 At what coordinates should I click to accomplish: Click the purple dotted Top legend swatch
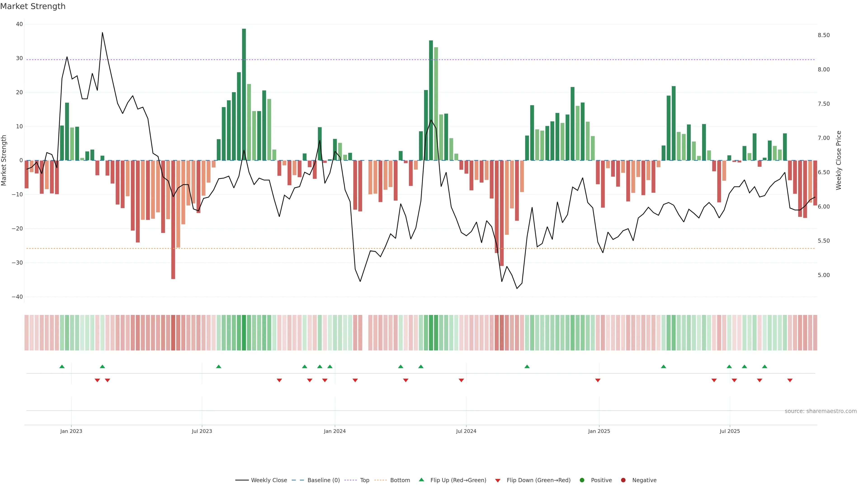click(351, 480)
